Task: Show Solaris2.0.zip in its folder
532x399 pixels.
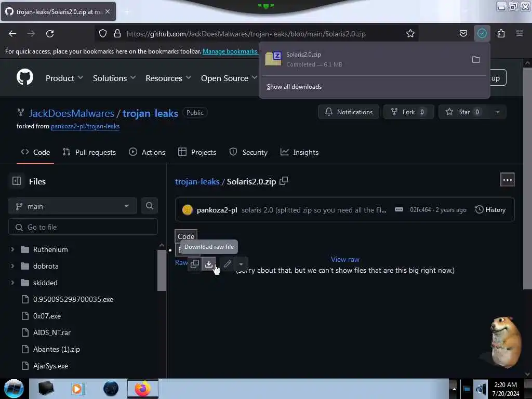Action: [476, 59]
